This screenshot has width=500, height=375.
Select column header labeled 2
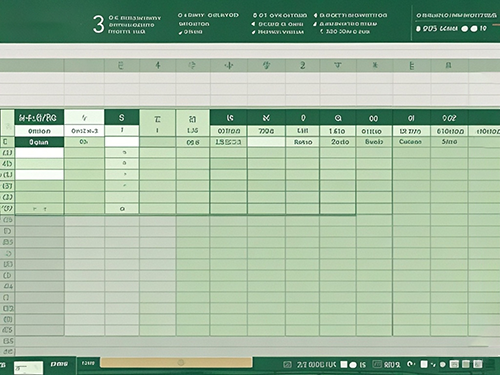(x=302, y=65)
